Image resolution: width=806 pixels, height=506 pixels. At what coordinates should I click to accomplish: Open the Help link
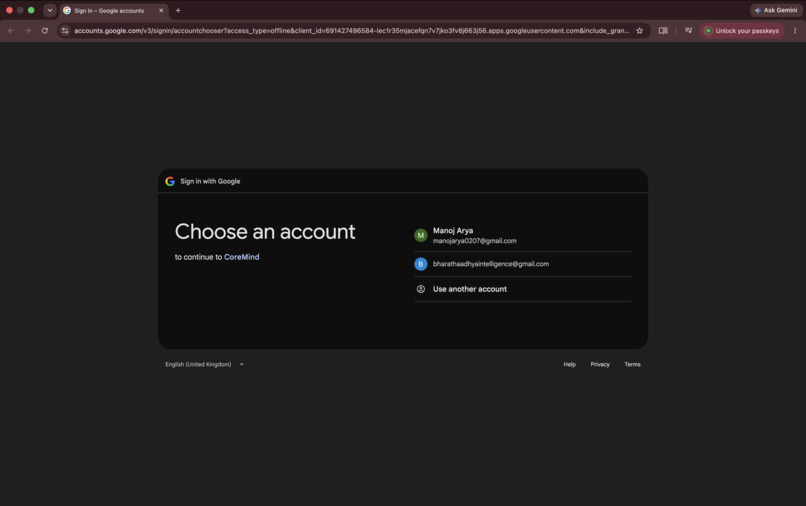[569, 364]
